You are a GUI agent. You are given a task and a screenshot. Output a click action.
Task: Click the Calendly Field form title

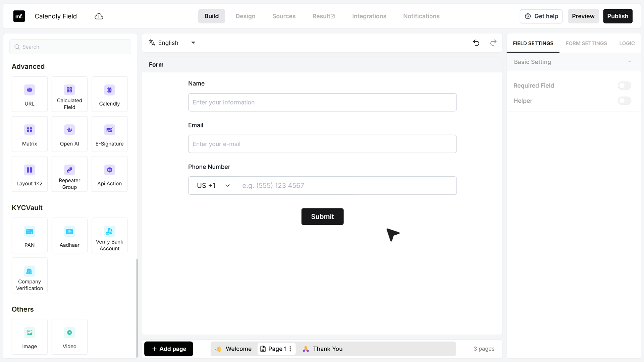click(x=56, y=16)
